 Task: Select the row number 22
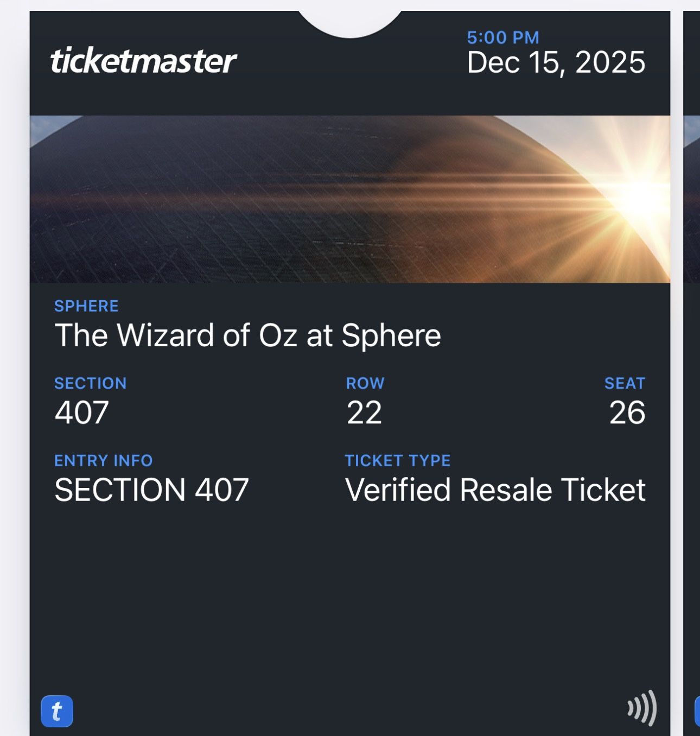coord(364,413)
